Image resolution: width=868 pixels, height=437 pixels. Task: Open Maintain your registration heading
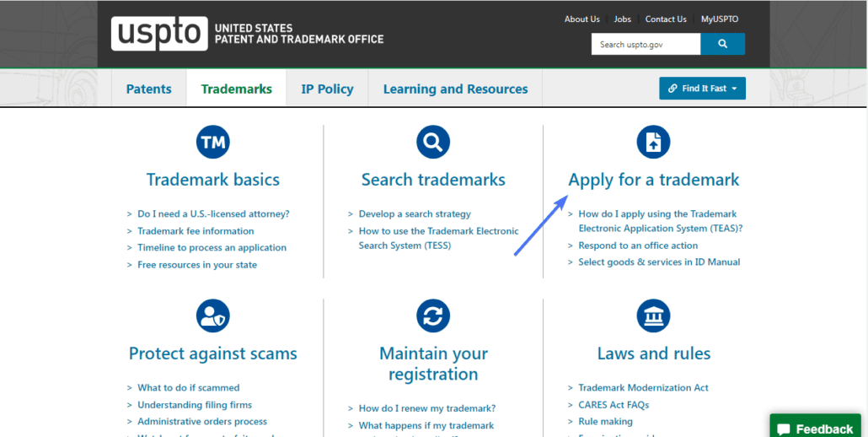[x=433, y=364]
